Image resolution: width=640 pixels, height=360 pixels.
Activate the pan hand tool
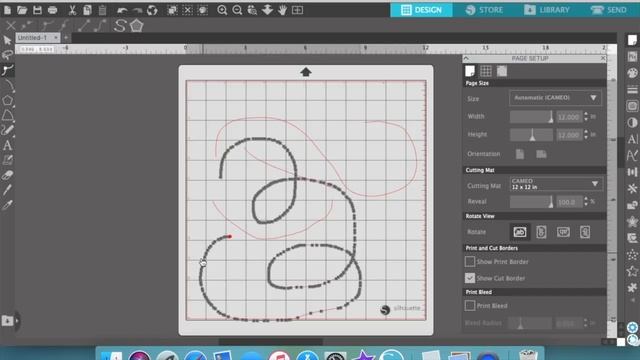pos(282,10)
